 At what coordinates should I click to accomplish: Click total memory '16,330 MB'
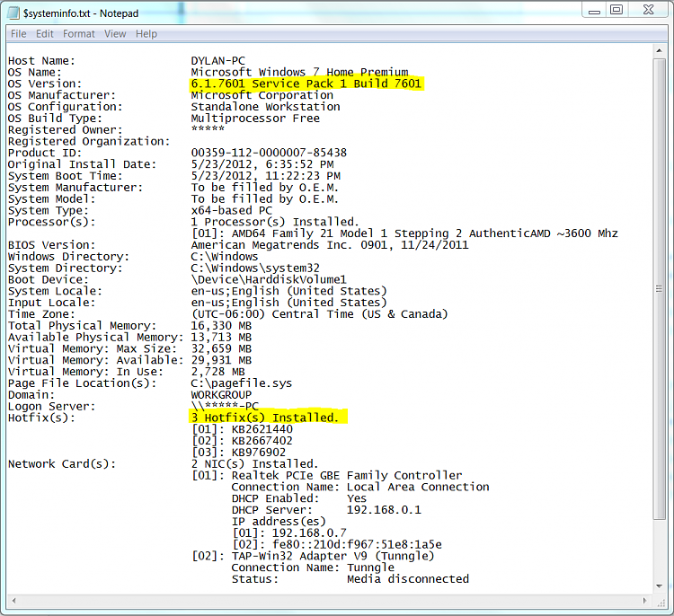pyautogui.click(x=221, y=326)
